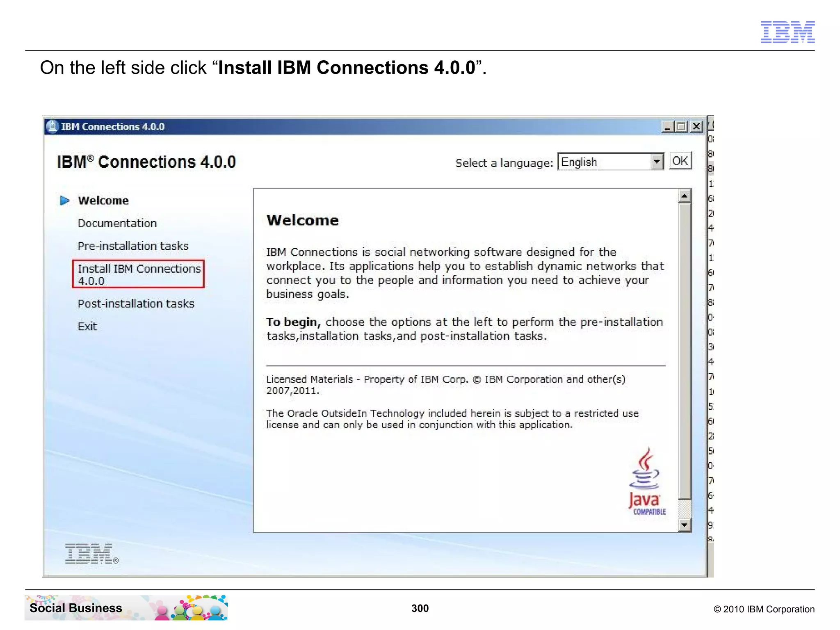The width and height of the screenshot is (840, 630).
Task: Maximize the IBM Connections window
Action: click(682, 126)
